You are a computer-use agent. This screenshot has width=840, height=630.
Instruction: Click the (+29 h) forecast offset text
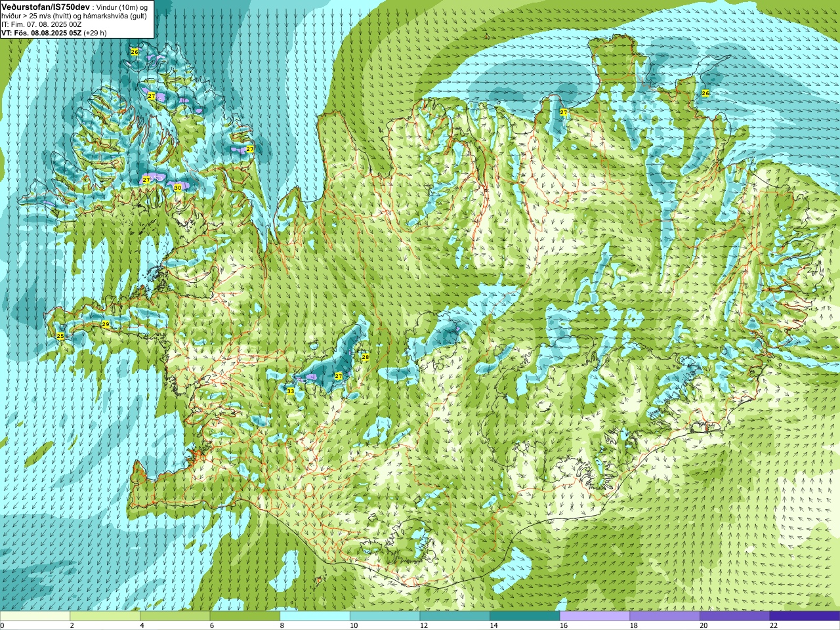(x=95, y=33)
